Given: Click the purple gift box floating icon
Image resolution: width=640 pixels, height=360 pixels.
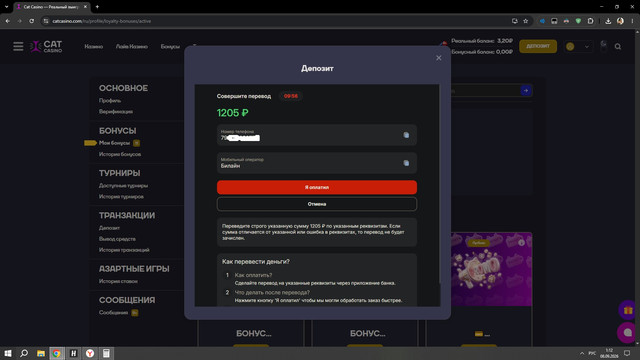Looking at the screenshot, I should 628,310.
